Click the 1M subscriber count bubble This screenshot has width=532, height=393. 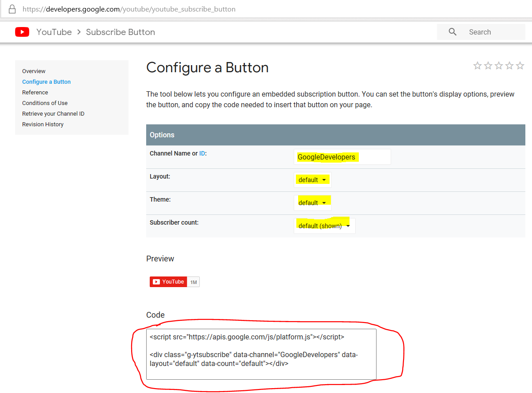click(194, 282)
